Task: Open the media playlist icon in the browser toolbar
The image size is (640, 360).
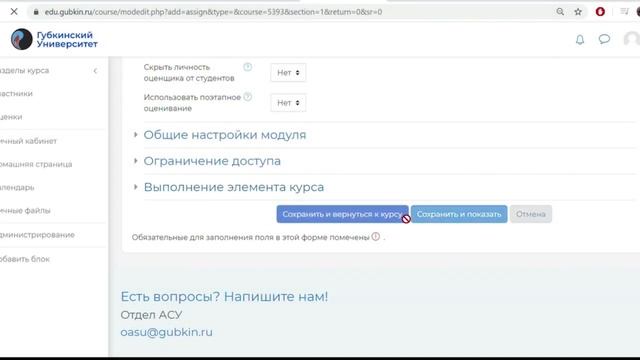Action: point(624,12)
